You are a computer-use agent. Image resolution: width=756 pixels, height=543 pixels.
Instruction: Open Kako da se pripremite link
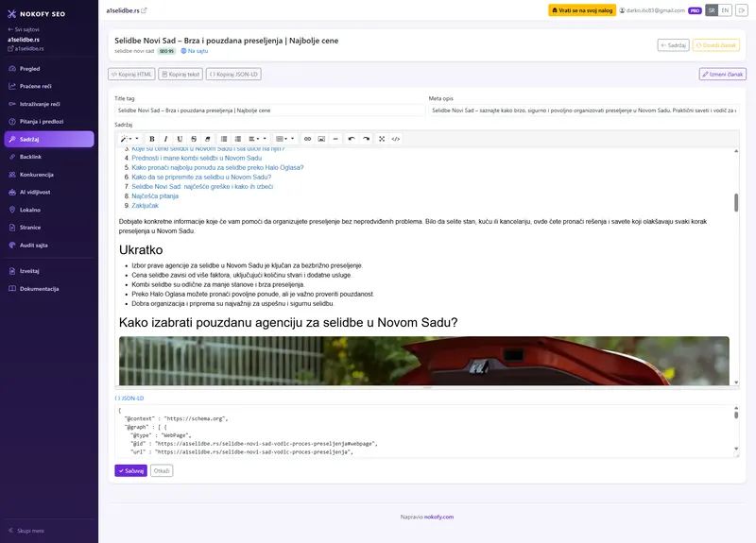[x=201, y=177]
